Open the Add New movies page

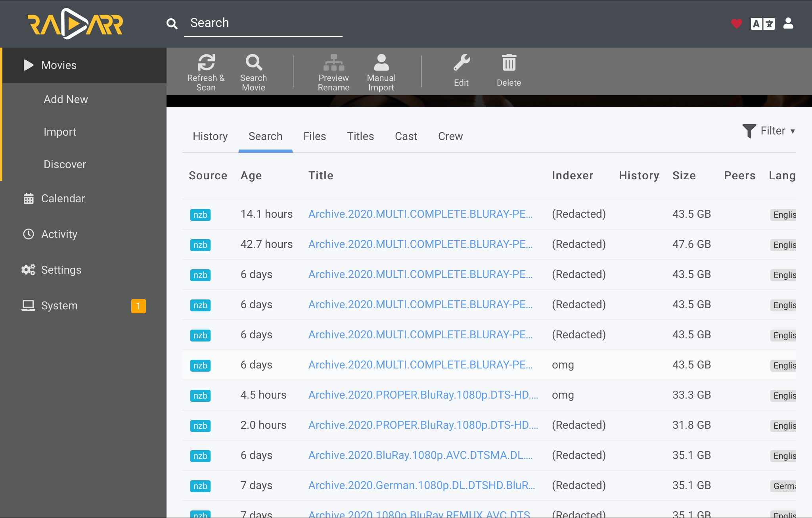[x=66, y=99]
